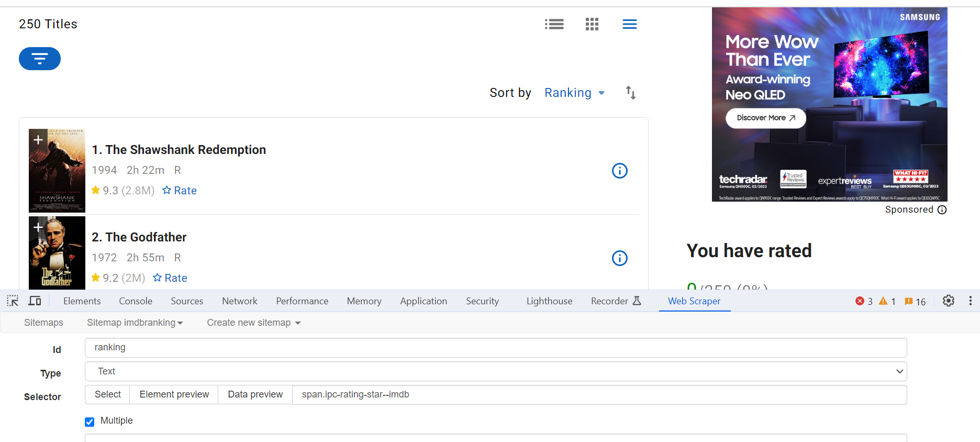980x442 pixels.
Task: Uncheck the Multiple checkbox
Action: pyautogui.click(x=90, y=422)
